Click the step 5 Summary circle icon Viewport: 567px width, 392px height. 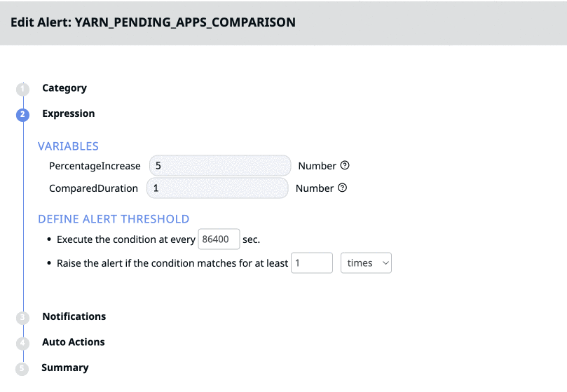pos(22,368)
